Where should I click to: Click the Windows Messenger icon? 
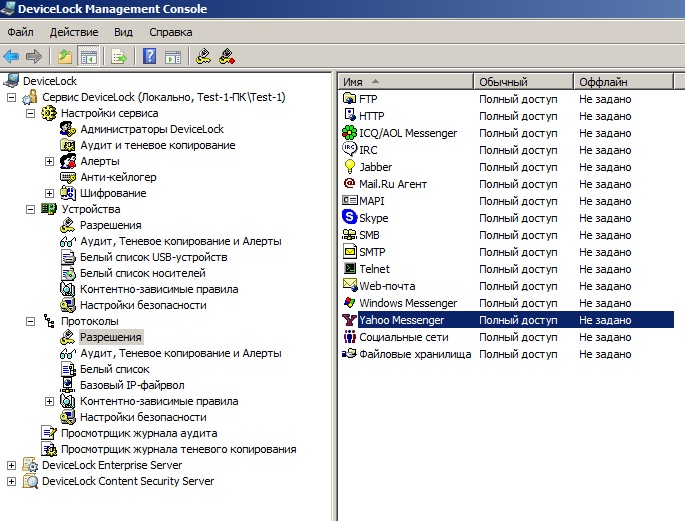tap(349, 302)
